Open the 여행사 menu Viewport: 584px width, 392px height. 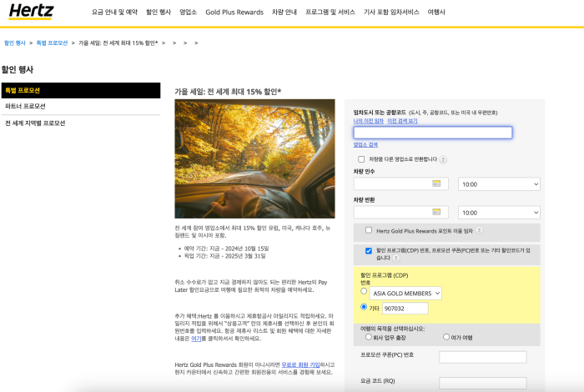point(436,12)
